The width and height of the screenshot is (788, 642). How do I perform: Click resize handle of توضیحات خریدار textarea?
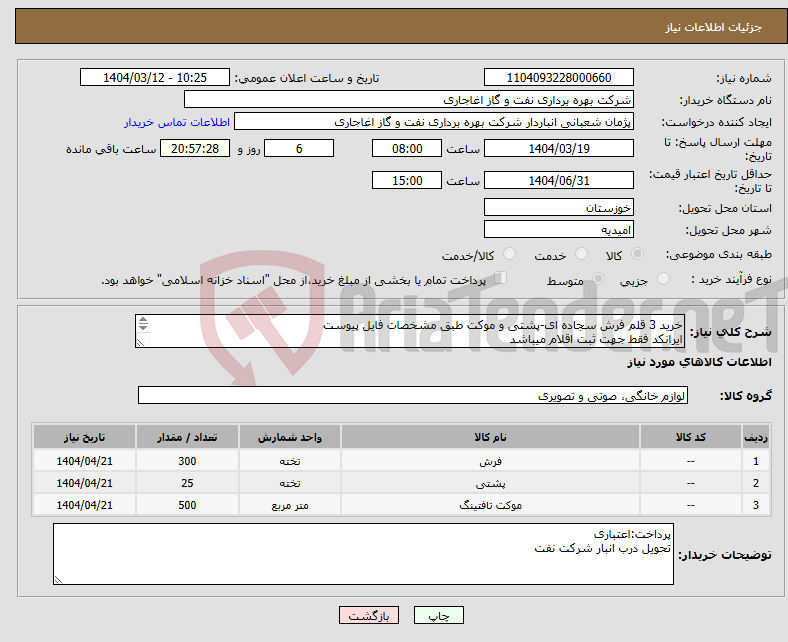(58, 579)
